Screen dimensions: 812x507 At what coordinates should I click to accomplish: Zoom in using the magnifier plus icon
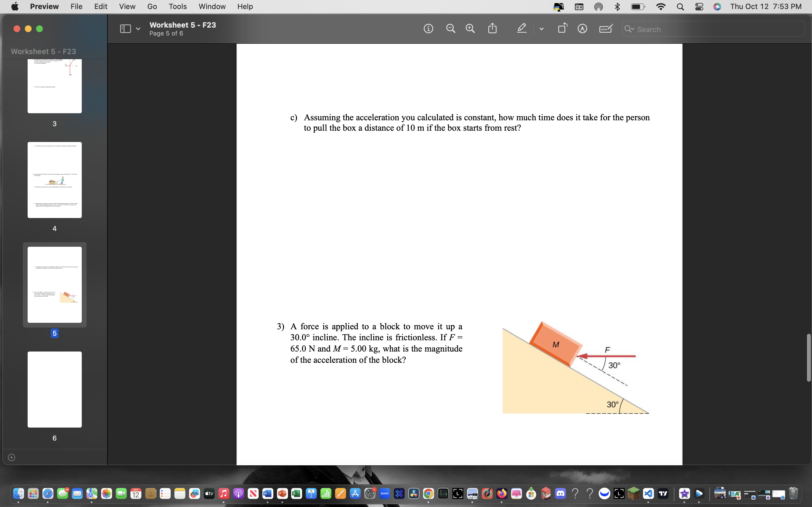[x=470, y=29]
